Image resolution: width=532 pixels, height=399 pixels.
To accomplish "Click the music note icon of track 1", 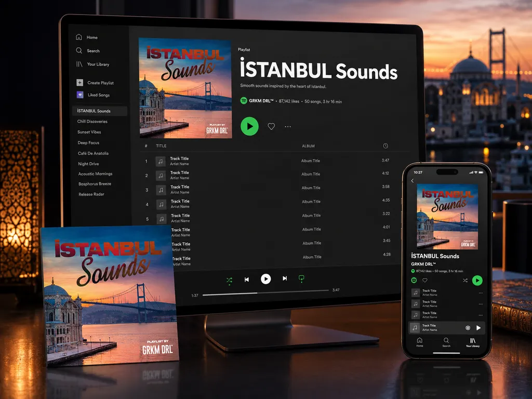I will tap(161, 161).
